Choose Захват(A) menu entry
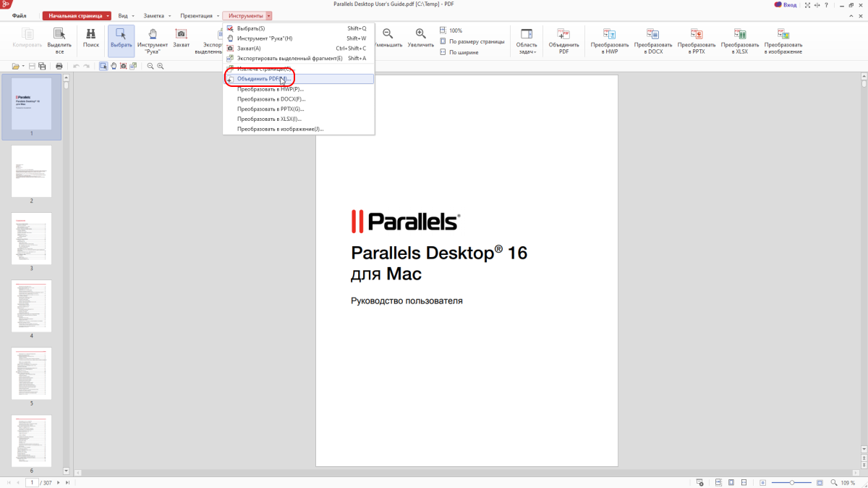Screen dimensions: 868x488 [x=299, y=49]
